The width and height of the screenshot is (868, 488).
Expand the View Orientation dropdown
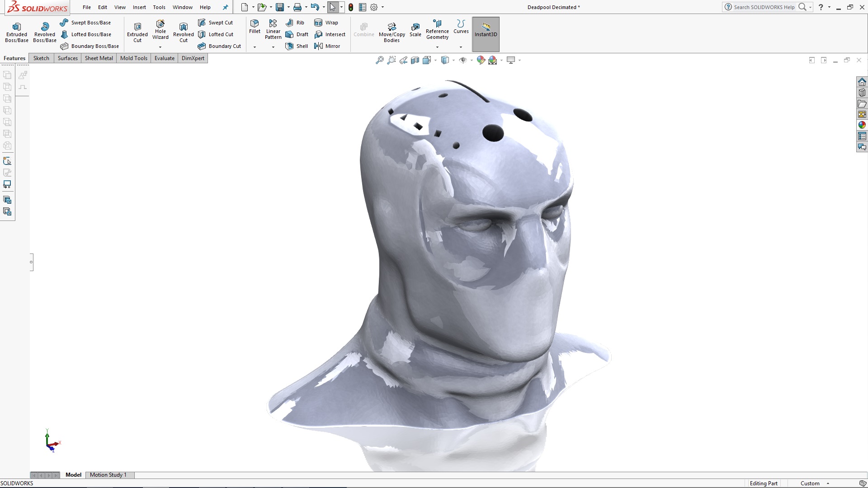435,60
